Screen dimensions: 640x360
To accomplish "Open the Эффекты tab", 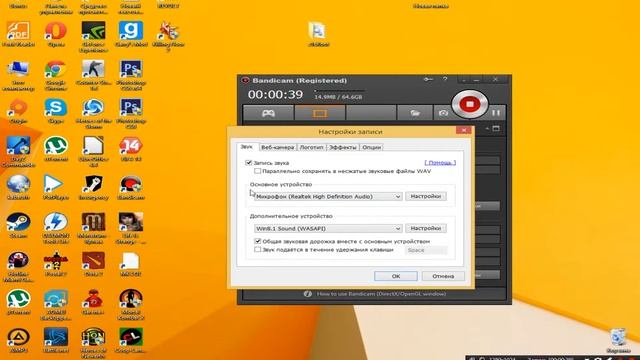I will coord(343,147).
